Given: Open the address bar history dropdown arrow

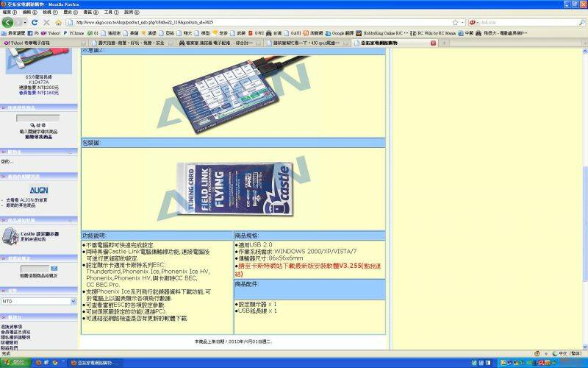Looking at the screenshot, I should click(x=462, y=23).
